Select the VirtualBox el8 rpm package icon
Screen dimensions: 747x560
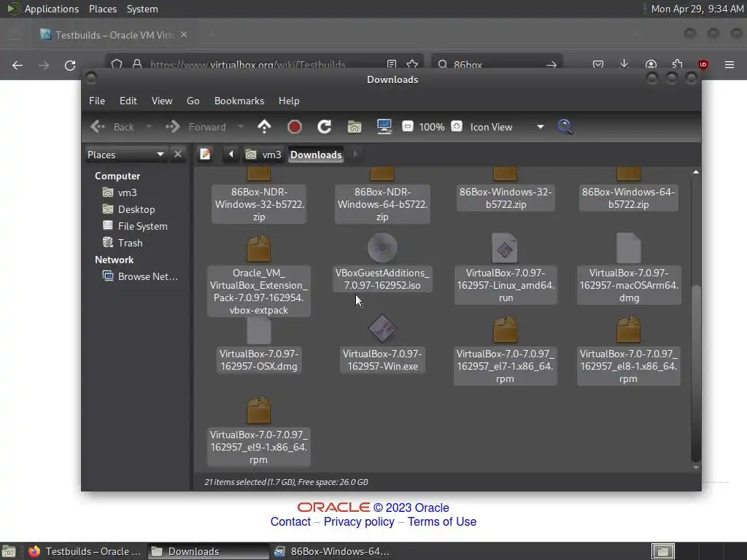(628, 329)
